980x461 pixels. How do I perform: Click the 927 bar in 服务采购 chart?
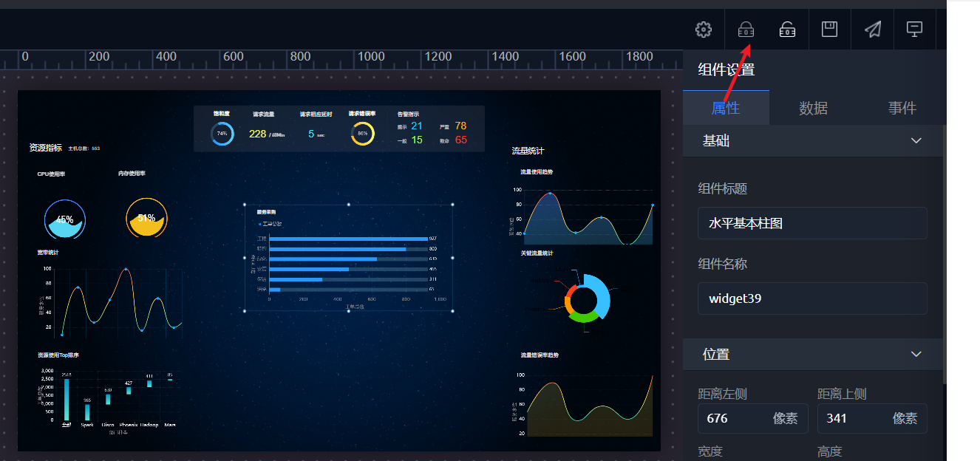click(x=348, y=239)
